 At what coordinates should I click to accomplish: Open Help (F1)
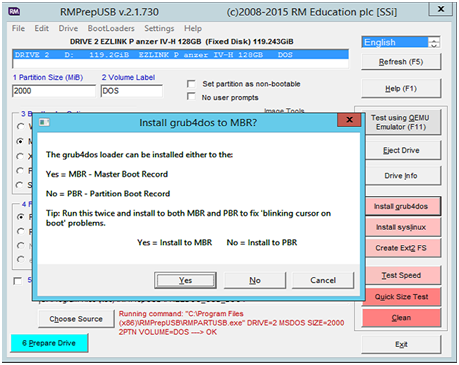tap(401, 89)
